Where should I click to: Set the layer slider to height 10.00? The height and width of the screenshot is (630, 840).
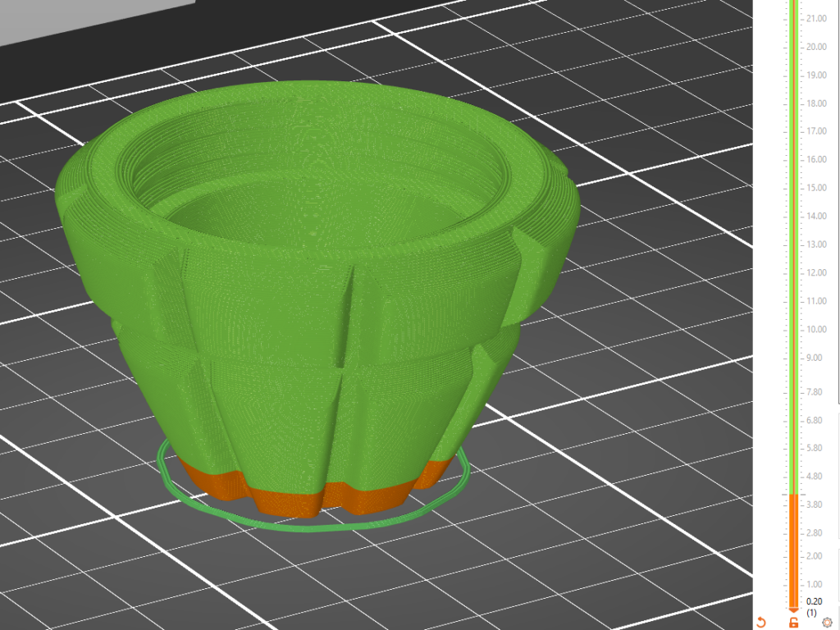click(793, 329)
